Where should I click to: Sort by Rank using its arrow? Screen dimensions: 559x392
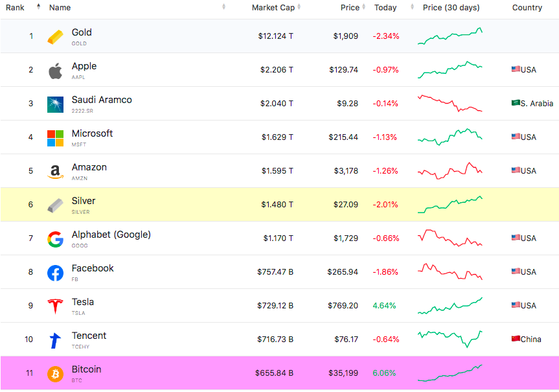tap(38, 6)
